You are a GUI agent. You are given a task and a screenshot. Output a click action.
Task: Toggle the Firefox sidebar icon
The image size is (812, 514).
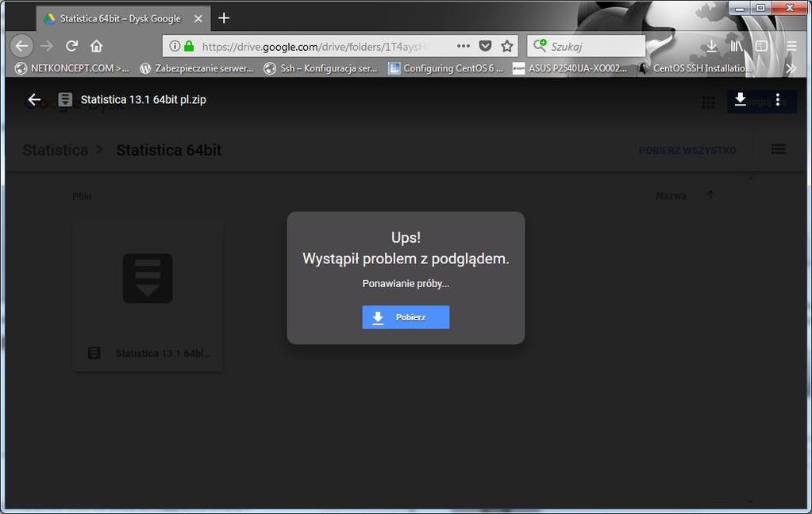[x=761, y=46]
